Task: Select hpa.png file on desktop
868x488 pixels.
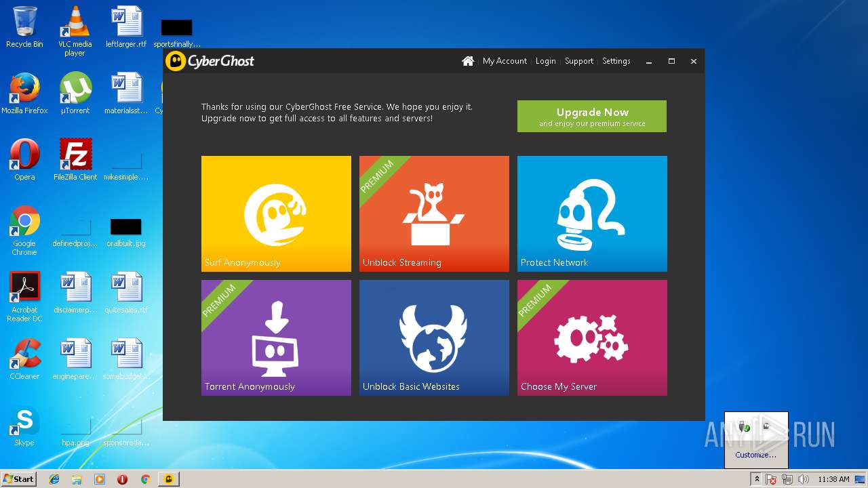Action: click(x=75, y=431)
